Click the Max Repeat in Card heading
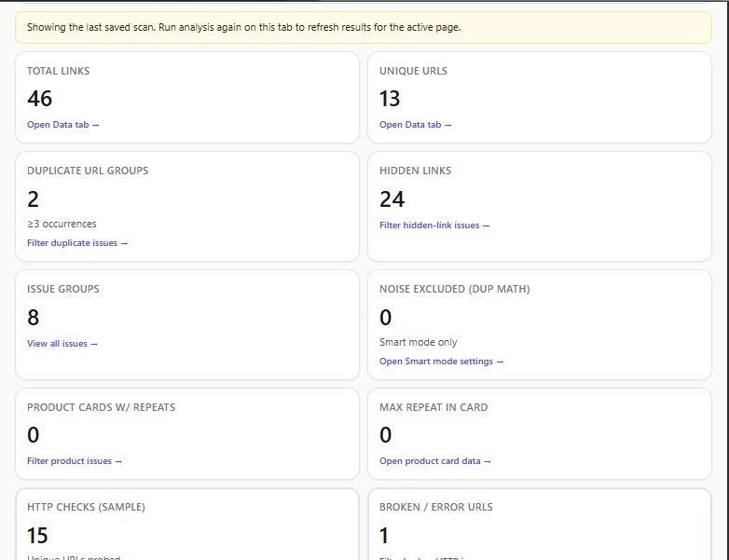729x560 pixels. [433, 407]
